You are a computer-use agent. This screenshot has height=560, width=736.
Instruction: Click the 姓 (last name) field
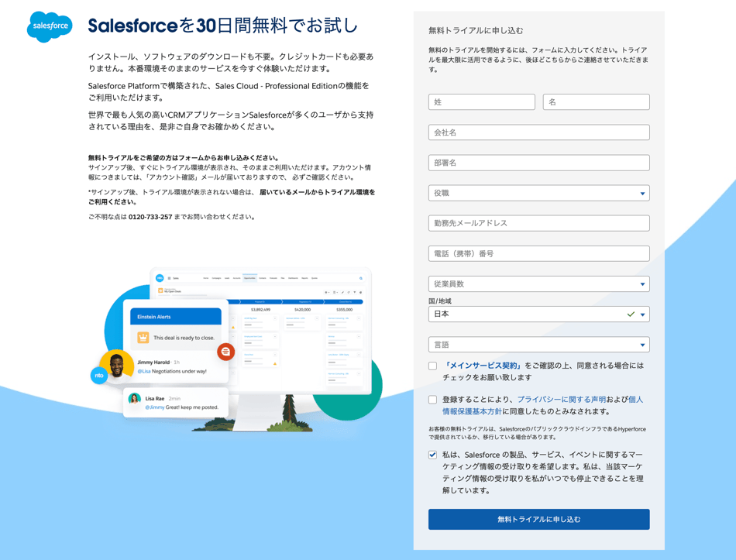point(482,102)
